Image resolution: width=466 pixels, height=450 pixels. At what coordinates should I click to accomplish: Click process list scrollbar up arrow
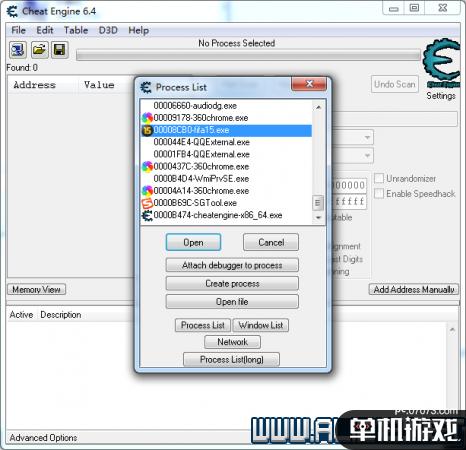[318, 107]
